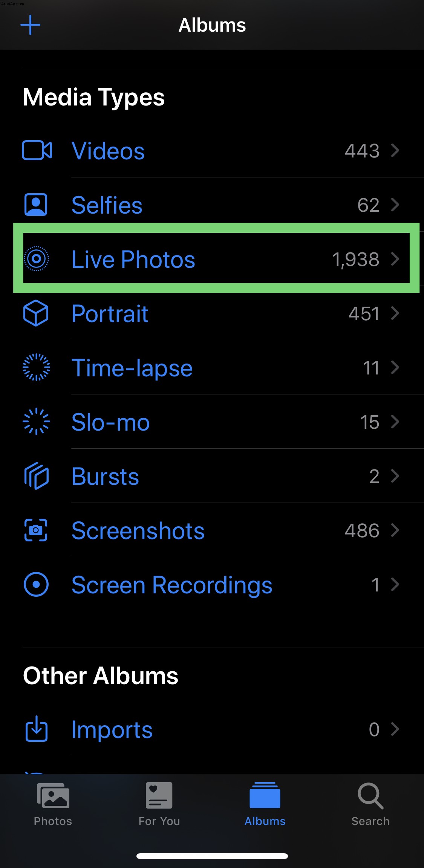This screenshot has width=424, height=868.
Task: Open Videos via its chevron arrow
Action: [x=395, y=150]
